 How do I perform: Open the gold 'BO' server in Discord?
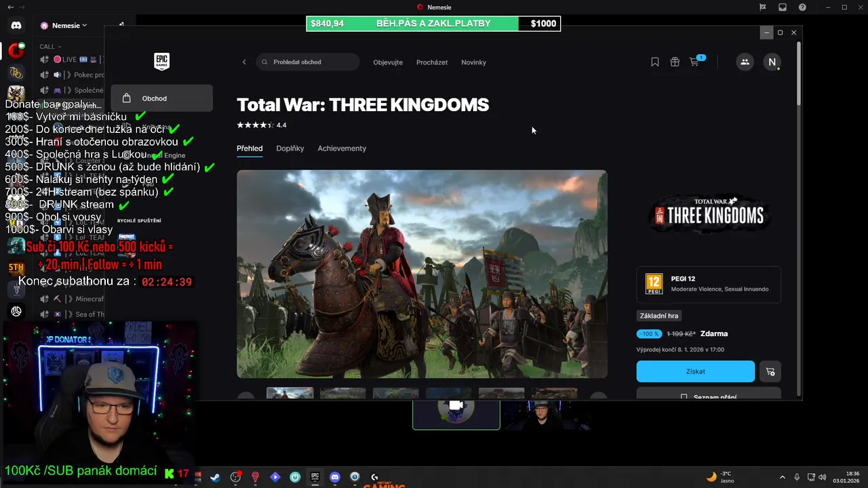click(x=16, y=72)
